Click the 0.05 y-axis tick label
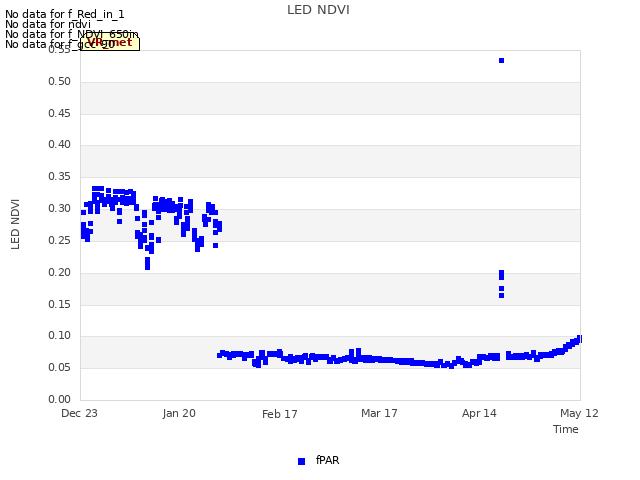The image size is (640, 480). click(x=60, y=367)
